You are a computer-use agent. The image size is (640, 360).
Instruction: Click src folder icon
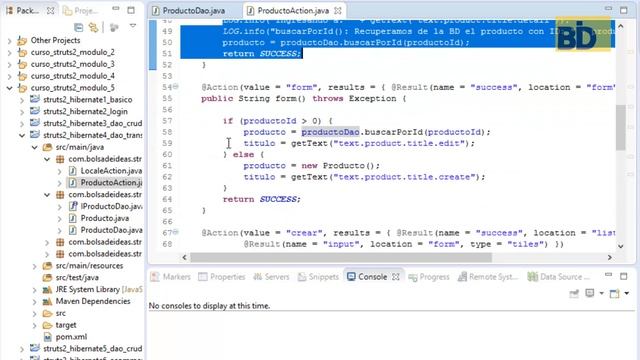(x=47, y=313)
